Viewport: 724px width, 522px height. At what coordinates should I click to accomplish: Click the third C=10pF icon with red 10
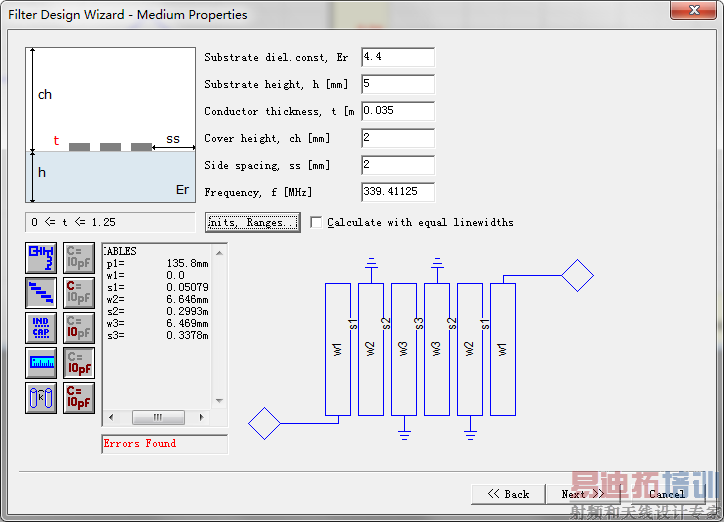coord(79,328)
